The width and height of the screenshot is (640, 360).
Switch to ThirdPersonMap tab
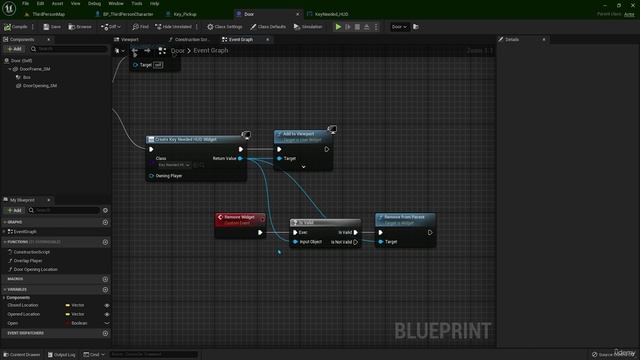pyautogui.click(x=45, y=14)
